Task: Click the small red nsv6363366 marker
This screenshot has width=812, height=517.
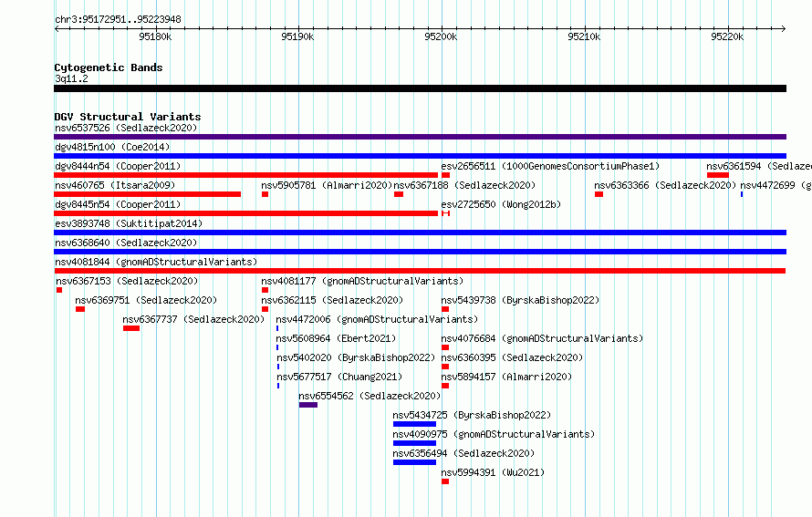Action: tap(599, 194)
